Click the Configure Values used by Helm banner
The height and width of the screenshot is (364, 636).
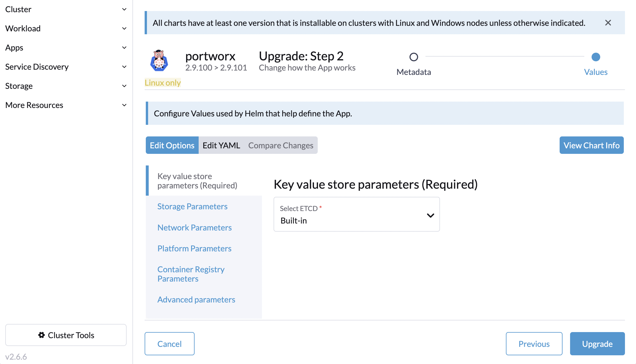click(385, 113)
